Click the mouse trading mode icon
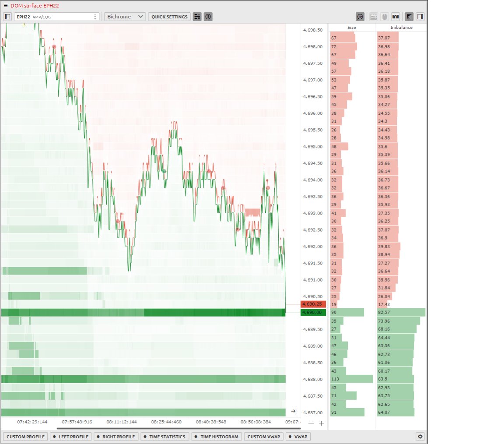This screenshot has width=504, height=444. tap(385, 17)
